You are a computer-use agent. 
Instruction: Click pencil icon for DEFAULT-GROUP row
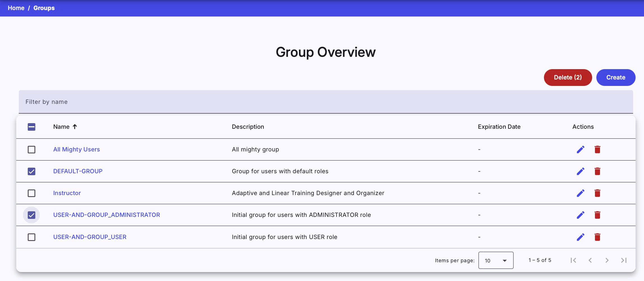[580, 171]
